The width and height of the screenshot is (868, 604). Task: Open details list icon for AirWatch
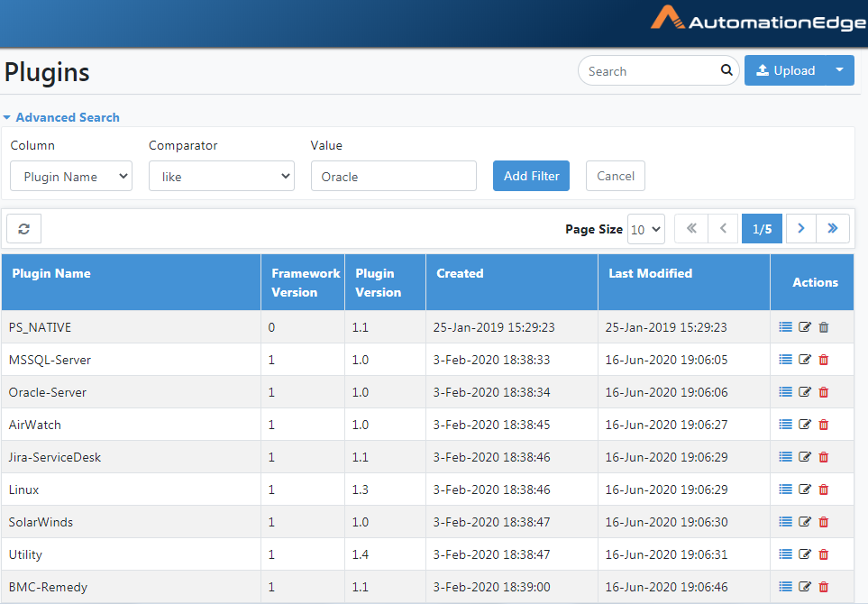tap(785, 425)
